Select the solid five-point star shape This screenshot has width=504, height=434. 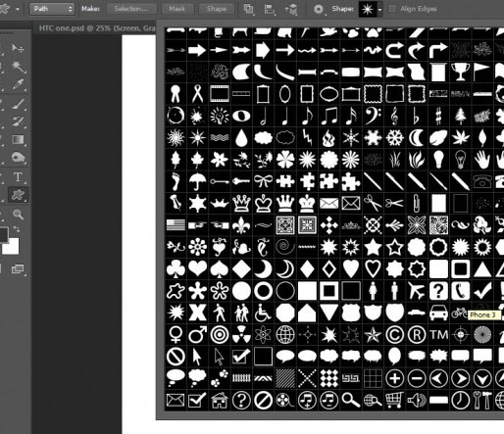pos(373,247)
